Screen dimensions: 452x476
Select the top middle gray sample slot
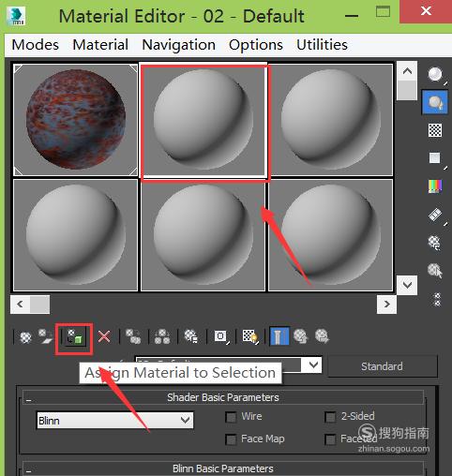point(203,121)
